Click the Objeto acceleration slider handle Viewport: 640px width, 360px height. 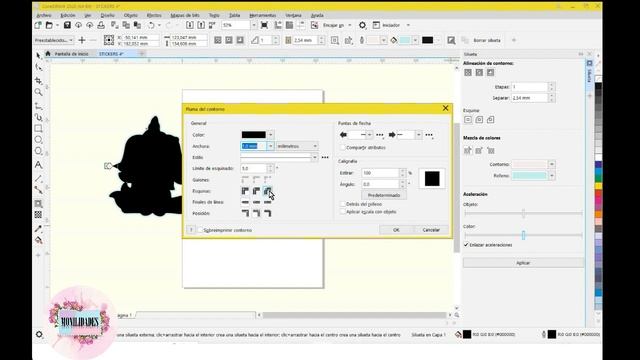coord(523,213)
